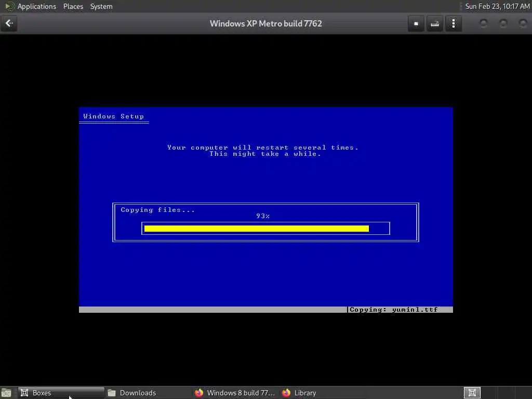
Task: Click the clock showing Sun Feb 23
Action: coord(497,6)
